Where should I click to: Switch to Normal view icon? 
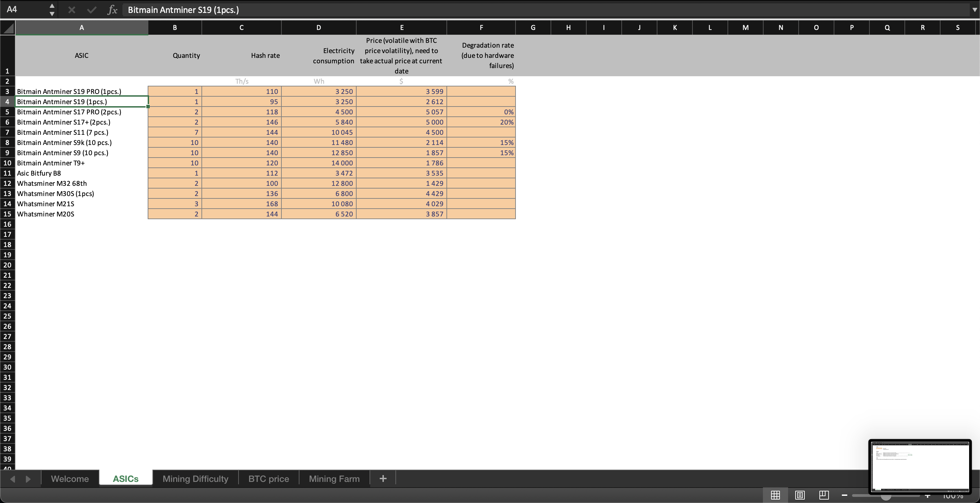pyautogui.click(x=775, y=495)
